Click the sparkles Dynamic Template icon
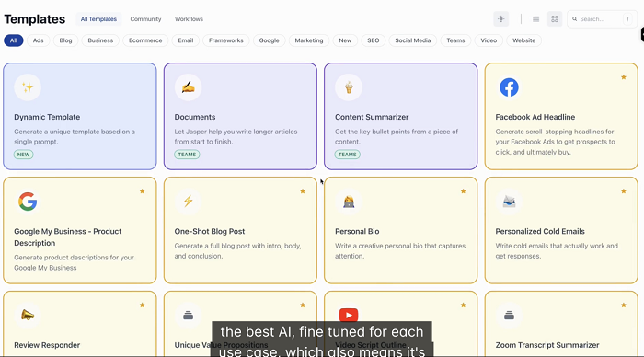Image resolution: width=644 pixels, height=357 pixels. 28,87
